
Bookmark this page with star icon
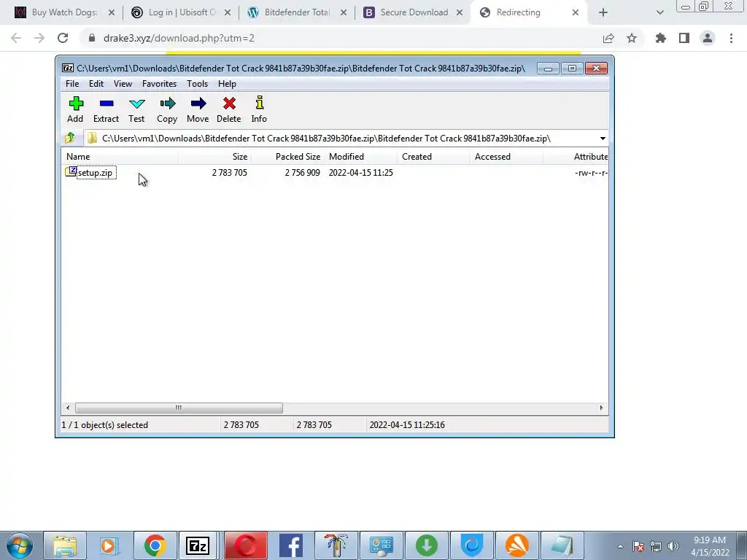point(632,38)
